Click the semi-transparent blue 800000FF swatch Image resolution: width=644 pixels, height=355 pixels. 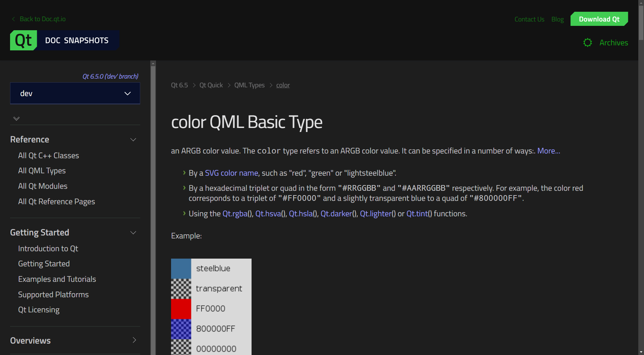[181, 329]
